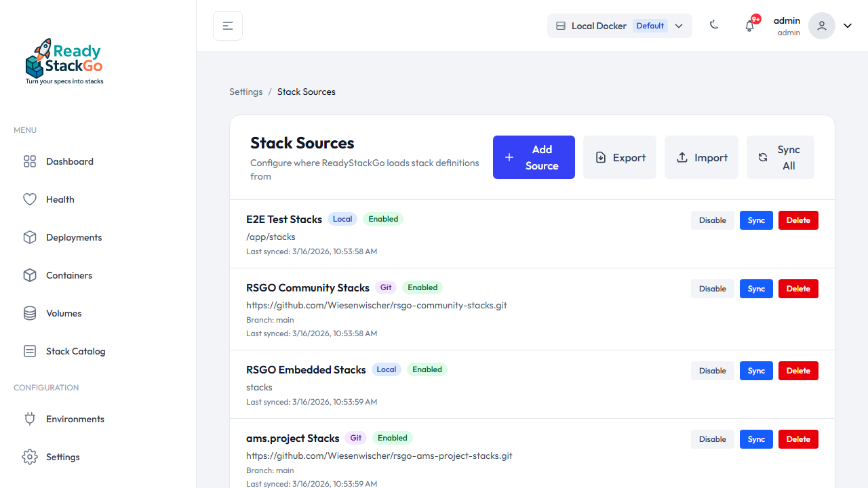Click the Settings breadcrumb link
Viewport: 868px width, 488px height.
click(x=245, y=91)
